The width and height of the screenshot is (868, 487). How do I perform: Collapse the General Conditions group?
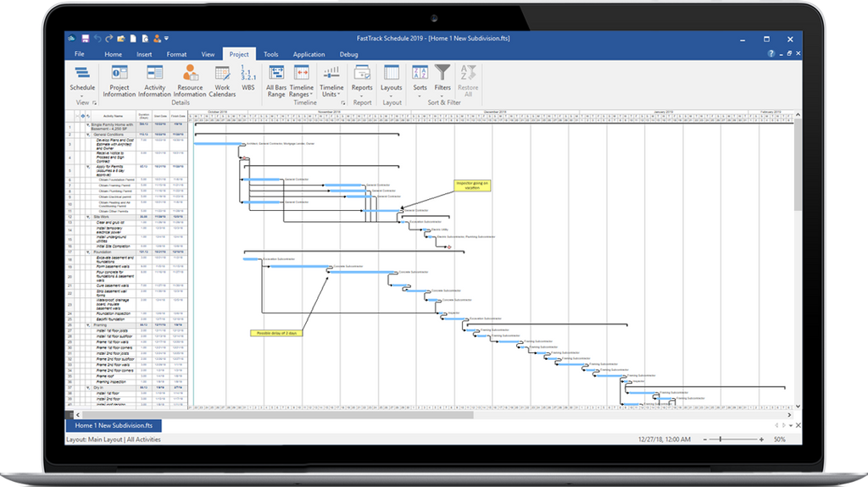[88, 135]
